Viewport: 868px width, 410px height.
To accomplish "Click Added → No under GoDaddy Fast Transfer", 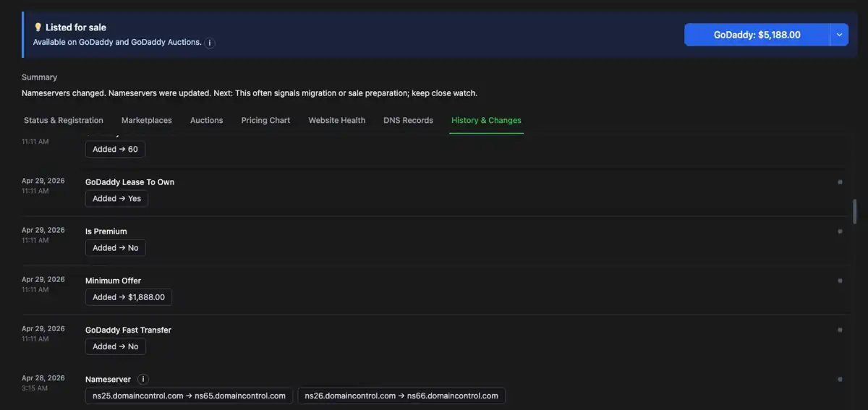I will 116,346.
